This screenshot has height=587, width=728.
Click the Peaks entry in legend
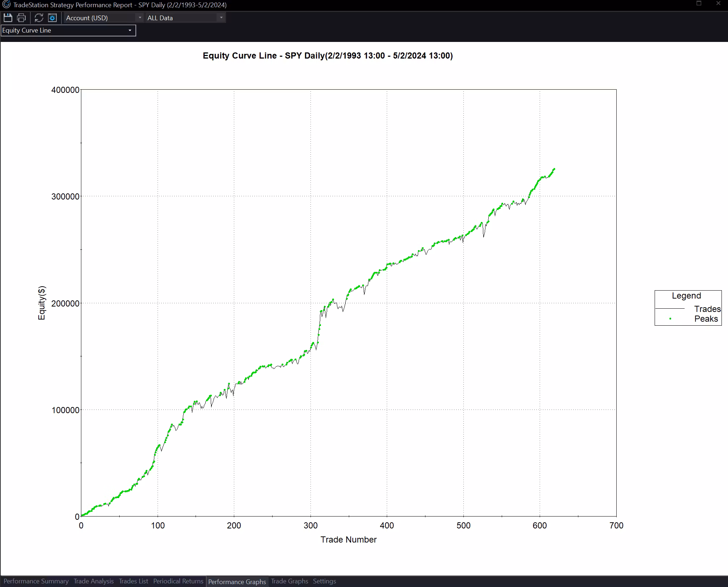[x=706, y=319]
